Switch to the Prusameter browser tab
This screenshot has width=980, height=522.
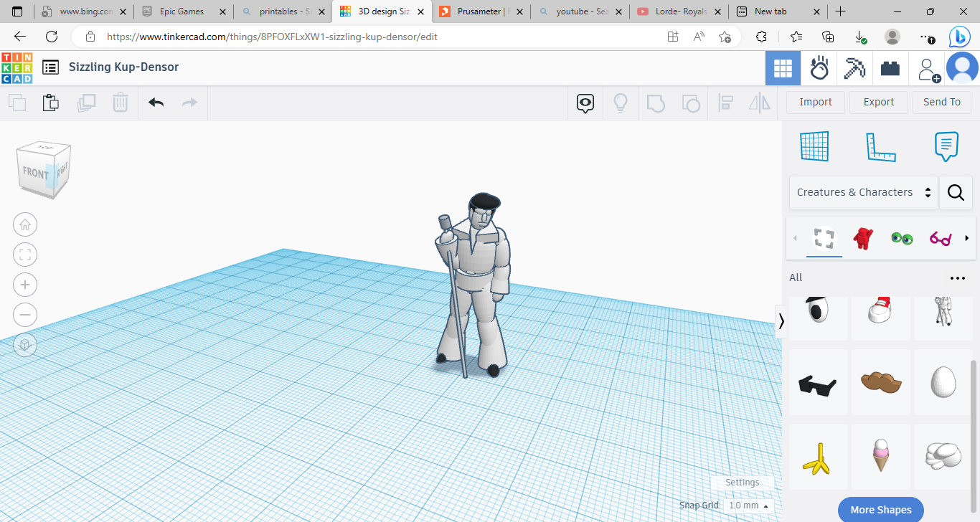coord(481,11)
